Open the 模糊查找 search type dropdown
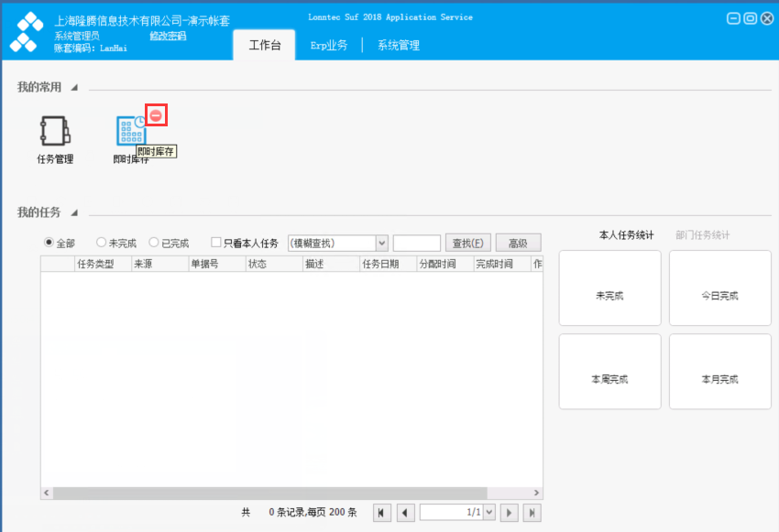 pos(381,244)
